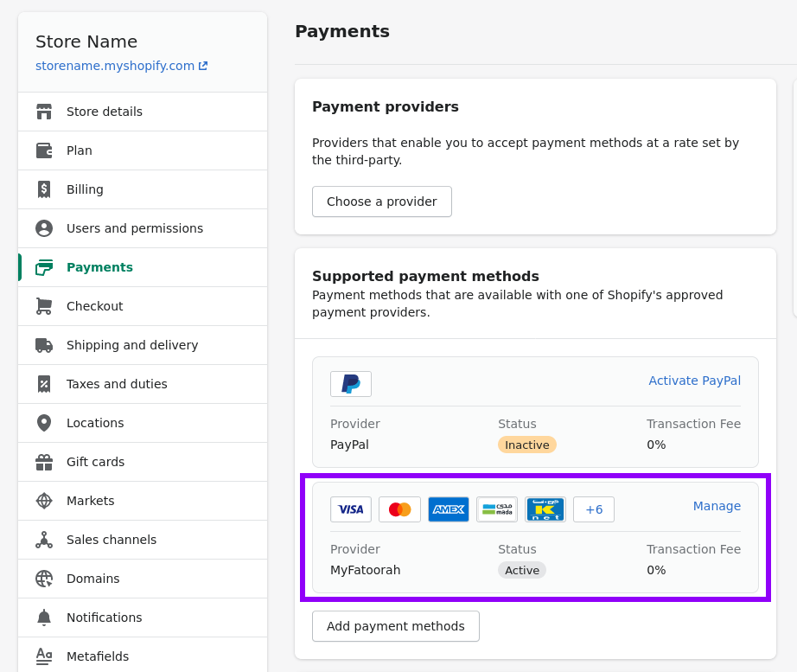Click the Locations pin icon
Viewport: 797px width, 672px height.
(x=44, y=423)
